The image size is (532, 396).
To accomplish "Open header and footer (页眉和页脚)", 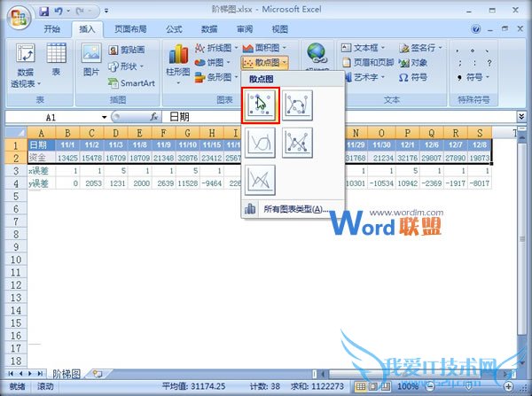I will (x=368, y=62).
